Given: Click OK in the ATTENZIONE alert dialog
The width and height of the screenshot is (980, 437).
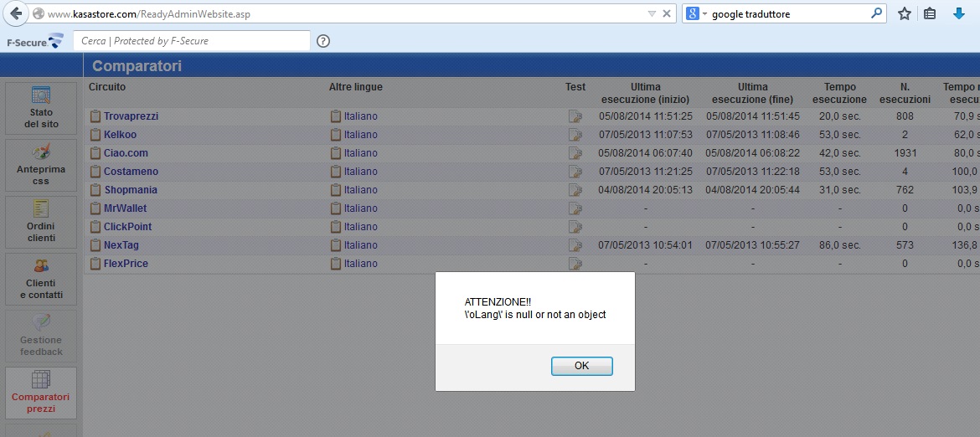Looking at the screenshot, I should (581, 366).
